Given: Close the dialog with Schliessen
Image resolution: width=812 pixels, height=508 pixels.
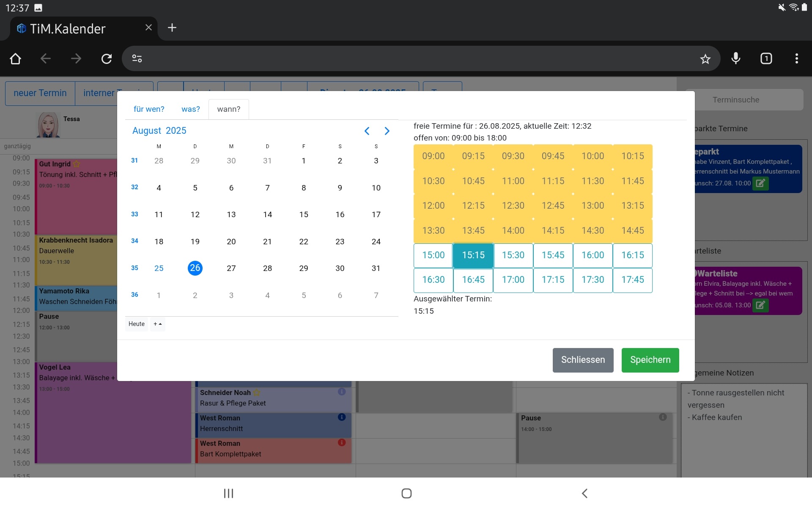Looking at the screenshot, I should pos(583,360).
